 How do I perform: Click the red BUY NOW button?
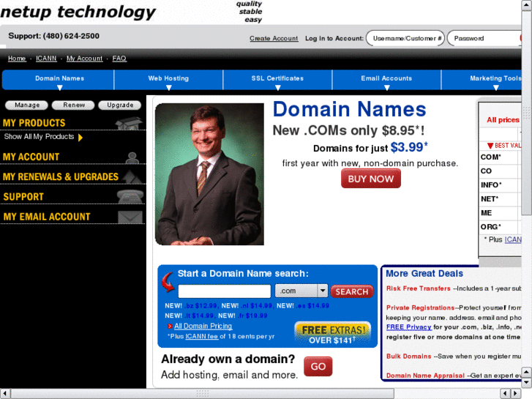371,179
